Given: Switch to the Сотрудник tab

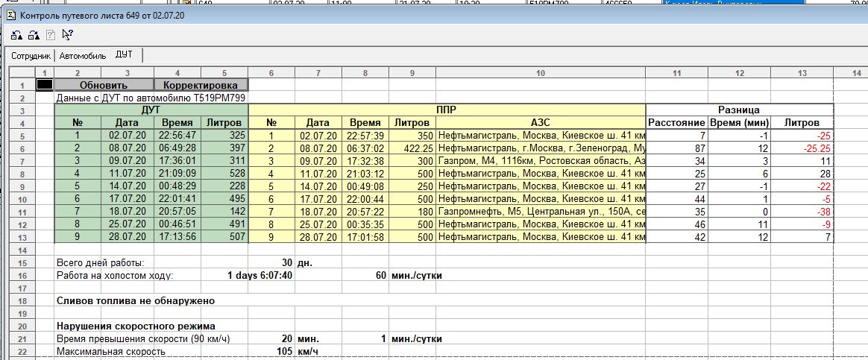Looking at the screenshot, I should (31, 56).
